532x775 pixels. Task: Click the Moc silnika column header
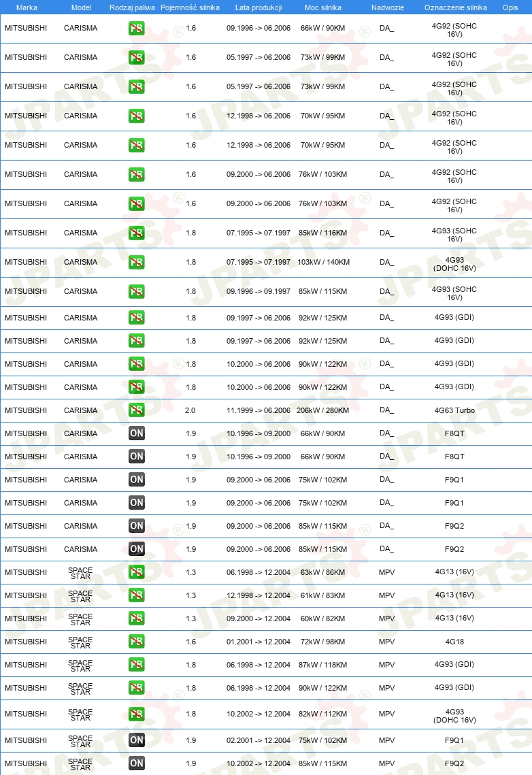pyautogui.click(x=323, y=7)
